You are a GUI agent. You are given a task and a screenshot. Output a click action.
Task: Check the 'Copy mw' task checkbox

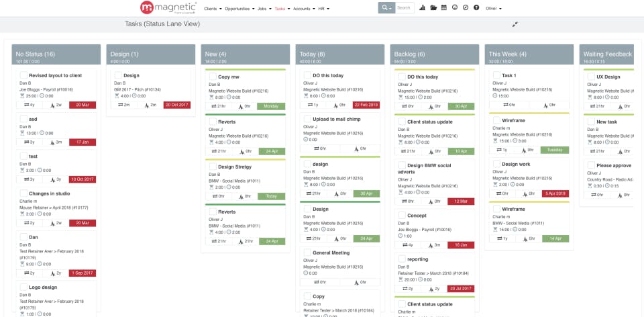[213, 77]
